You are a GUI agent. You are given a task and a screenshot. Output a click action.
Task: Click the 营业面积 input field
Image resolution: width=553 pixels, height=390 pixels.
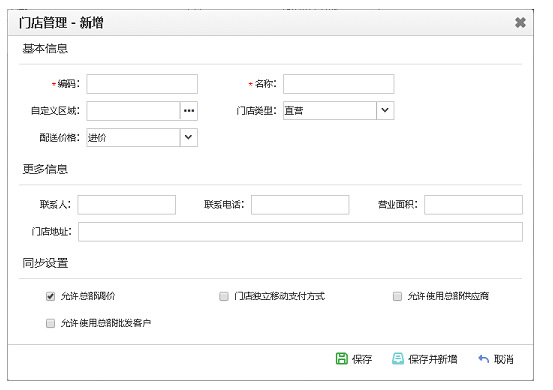pos(473,205)
